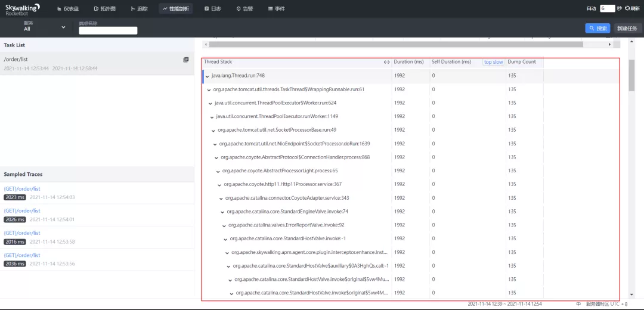644x310 pixels.
Task: Select skywalking interceptor.enhance stack row
Action: 411,252
